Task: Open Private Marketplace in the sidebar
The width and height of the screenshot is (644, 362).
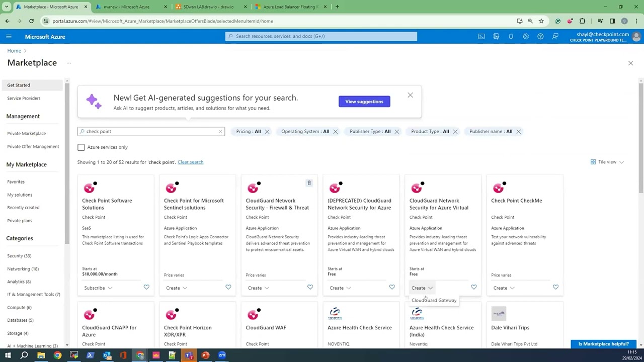Action: pyautogui.click(x=26, y=133)
